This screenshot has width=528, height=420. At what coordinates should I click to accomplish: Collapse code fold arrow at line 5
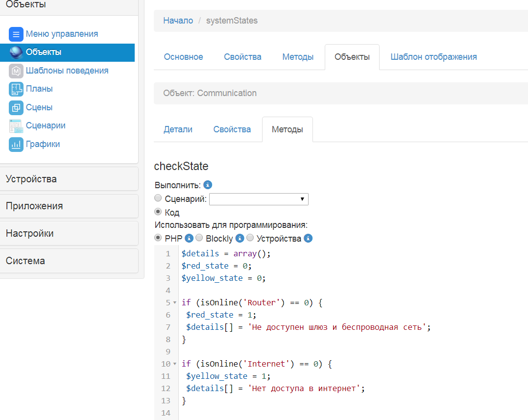click(x=175, y=303)
